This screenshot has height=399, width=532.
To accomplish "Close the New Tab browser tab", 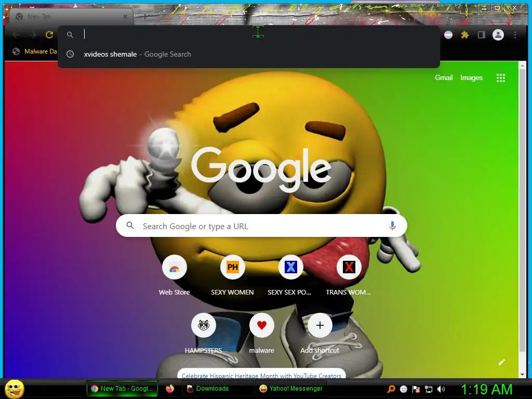I will click(x=125, y=16).
